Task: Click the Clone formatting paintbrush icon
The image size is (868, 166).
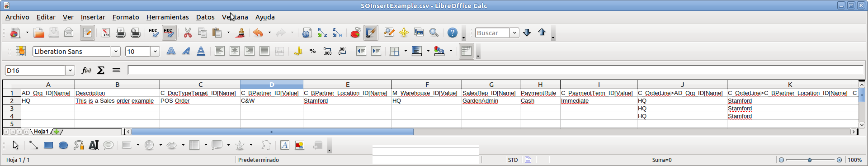Action: pyautogui.click(x=241, y=33)
